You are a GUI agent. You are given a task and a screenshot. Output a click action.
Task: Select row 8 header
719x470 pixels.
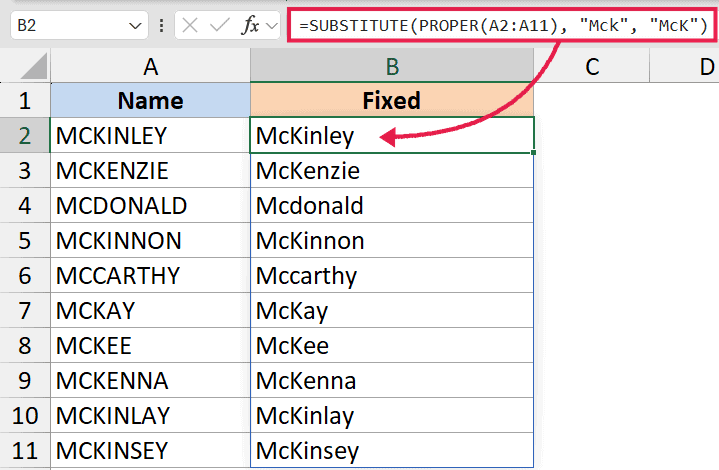[25, 345]
